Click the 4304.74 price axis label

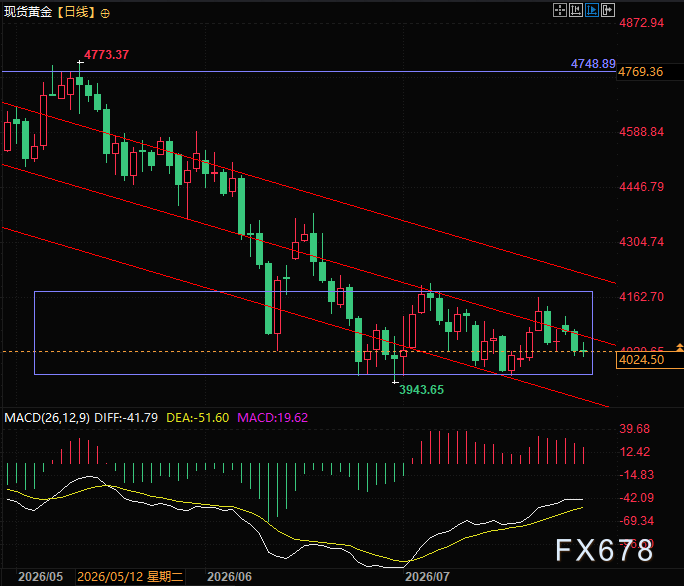click(x=642, y=242)
